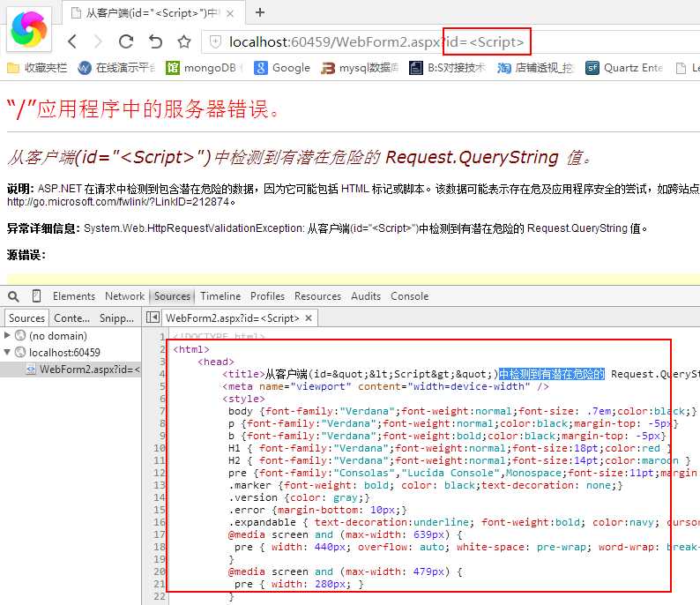The width and height of the screenshot is (700, 605).
Task: Bookmark this page with the star icon
Action: [x=184, y=42]
